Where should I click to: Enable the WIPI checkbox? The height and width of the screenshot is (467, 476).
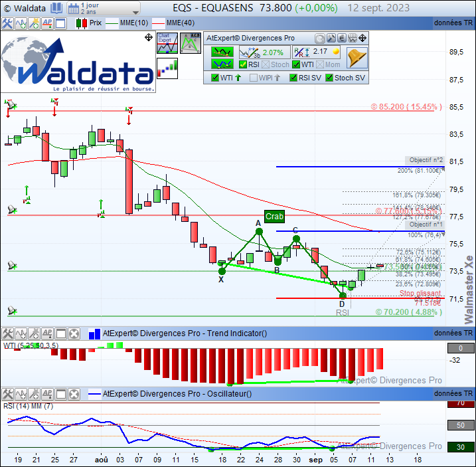click(x=254, y=78)
